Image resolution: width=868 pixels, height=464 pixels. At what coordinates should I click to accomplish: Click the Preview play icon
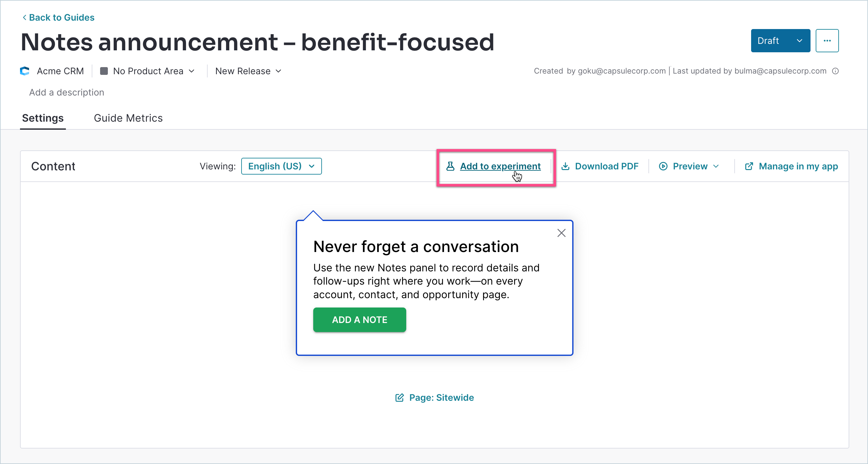click(x=663, y=166)
